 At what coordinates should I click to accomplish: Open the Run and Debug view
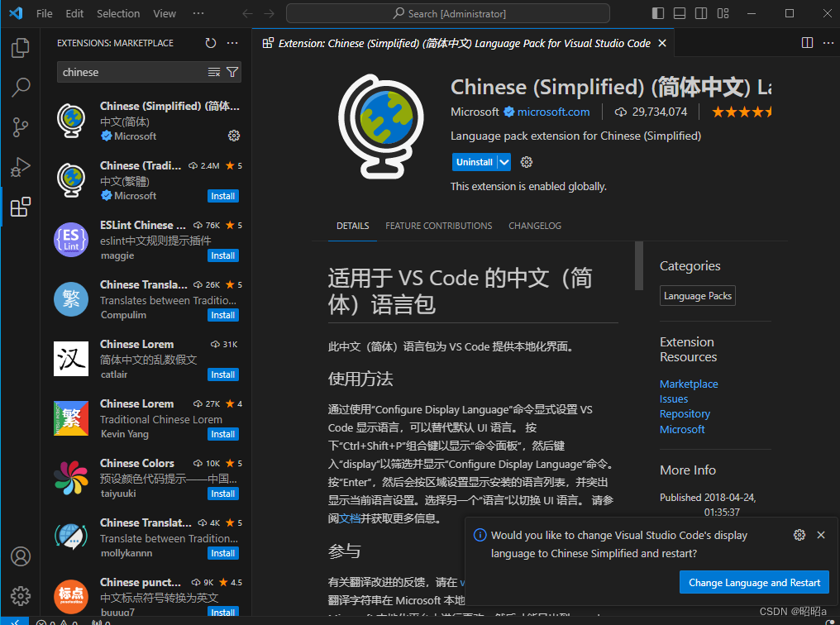coord(21,167)
